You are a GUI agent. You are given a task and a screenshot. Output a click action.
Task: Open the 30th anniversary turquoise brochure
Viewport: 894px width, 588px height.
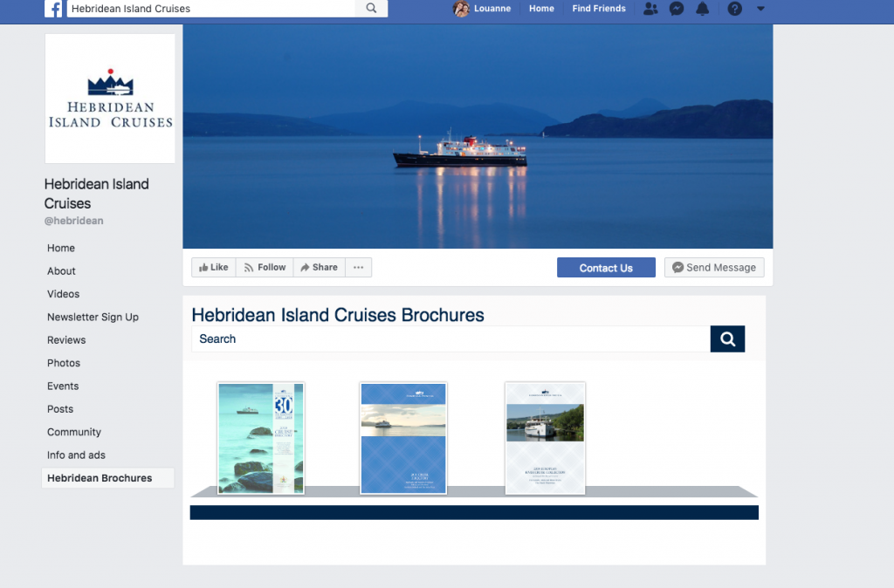(x=261, y=438)
